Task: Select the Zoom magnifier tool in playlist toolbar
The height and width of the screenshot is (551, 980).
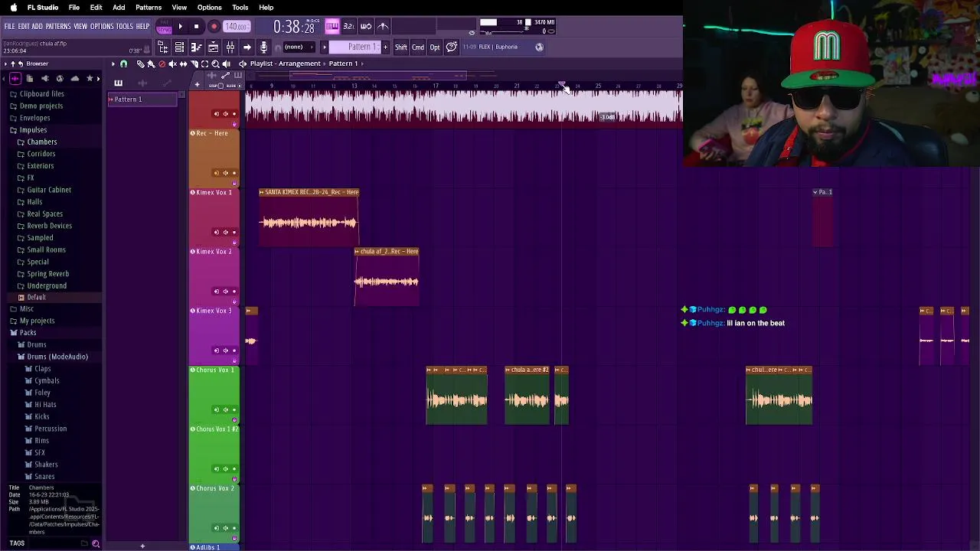Action: [215, 64]
